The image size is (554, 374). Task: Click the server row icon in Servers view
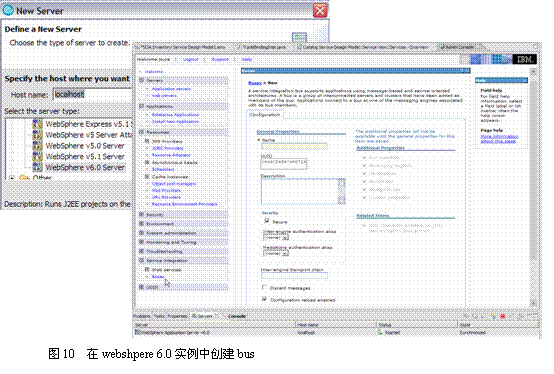[138, 332]
